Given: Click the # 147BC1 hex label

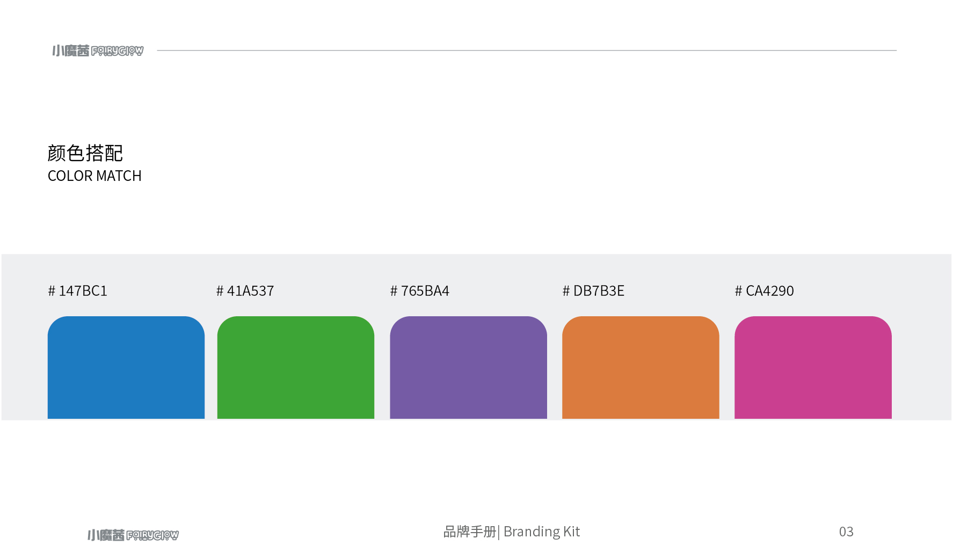Looking at the screenshot, I should pyautogui.click(x=78, y=291).
